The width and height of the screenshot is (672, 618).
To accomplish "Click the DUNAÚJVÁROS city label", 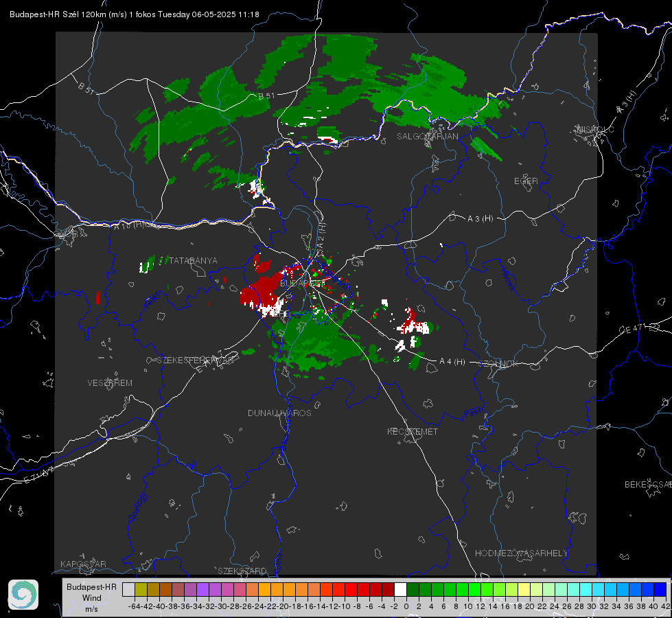I will click(279, 413).
